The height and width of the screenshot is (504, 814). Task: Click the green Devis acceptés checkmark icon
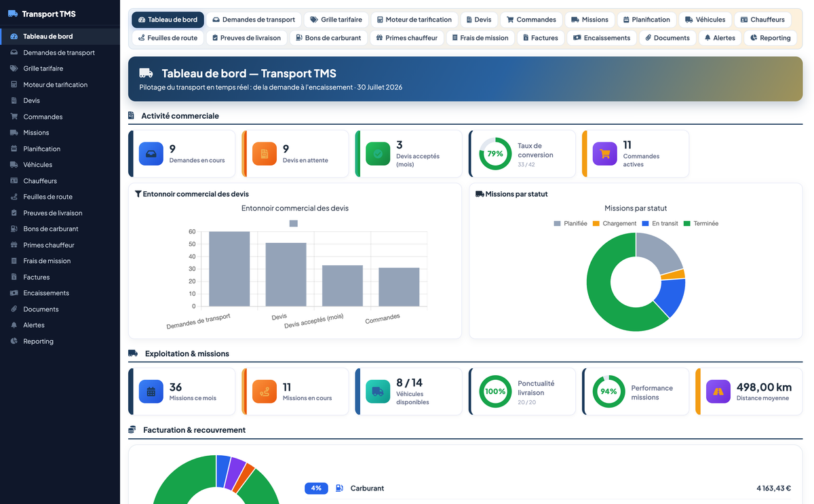378,154
